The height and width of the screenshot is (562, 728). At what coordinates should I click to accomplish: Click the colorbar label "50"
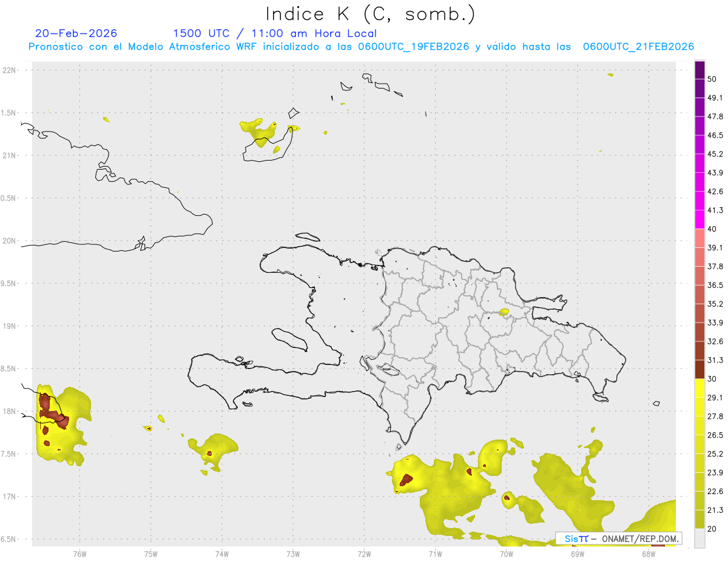tap(712, 79)
